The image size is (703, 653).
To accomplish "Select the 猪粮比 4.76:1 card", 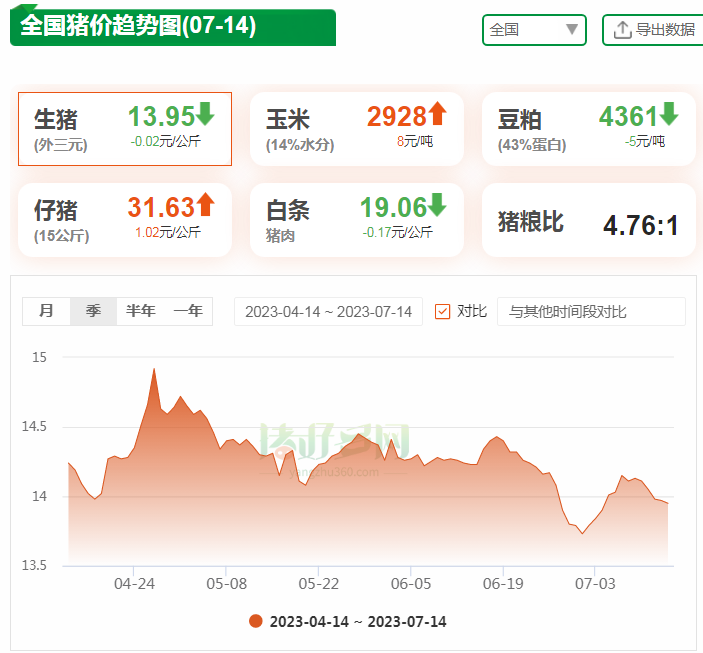I will [588, 220].
